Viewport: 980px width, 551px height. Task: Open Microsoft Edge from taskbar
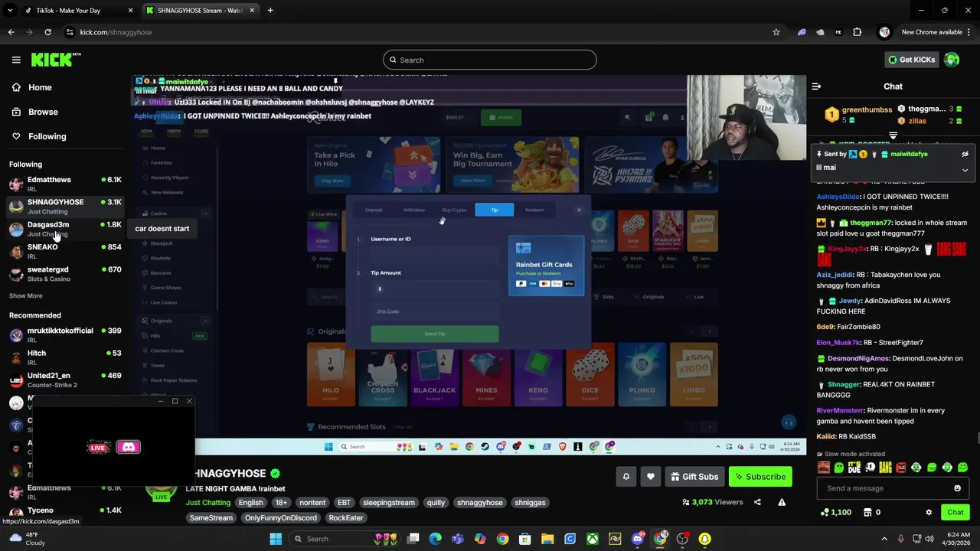click(x=436, y=539)
